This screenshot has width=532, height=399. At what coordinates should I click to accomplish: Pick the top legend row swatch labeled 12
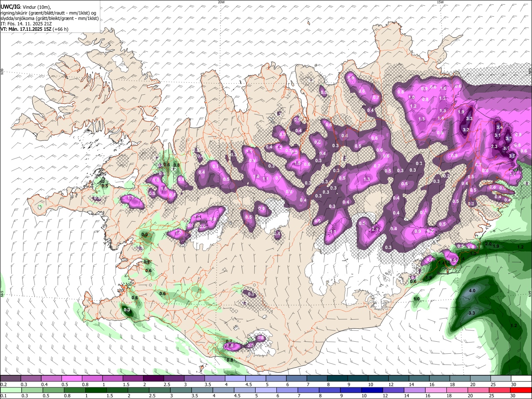399,379
